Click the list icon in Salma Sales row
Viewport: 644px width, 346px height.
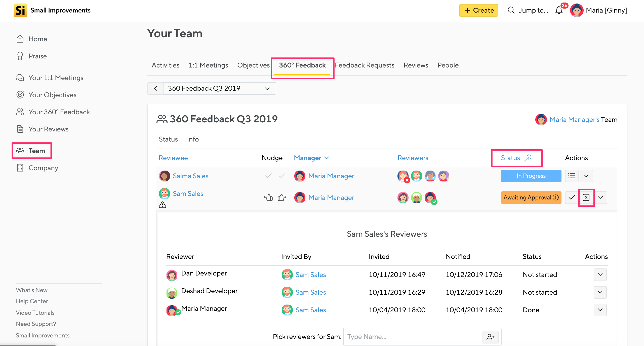572,176
